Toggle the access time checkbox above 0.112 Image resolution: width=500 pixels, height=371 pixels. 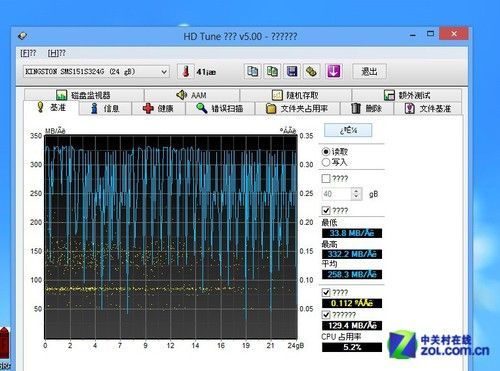tap(326, 293)
